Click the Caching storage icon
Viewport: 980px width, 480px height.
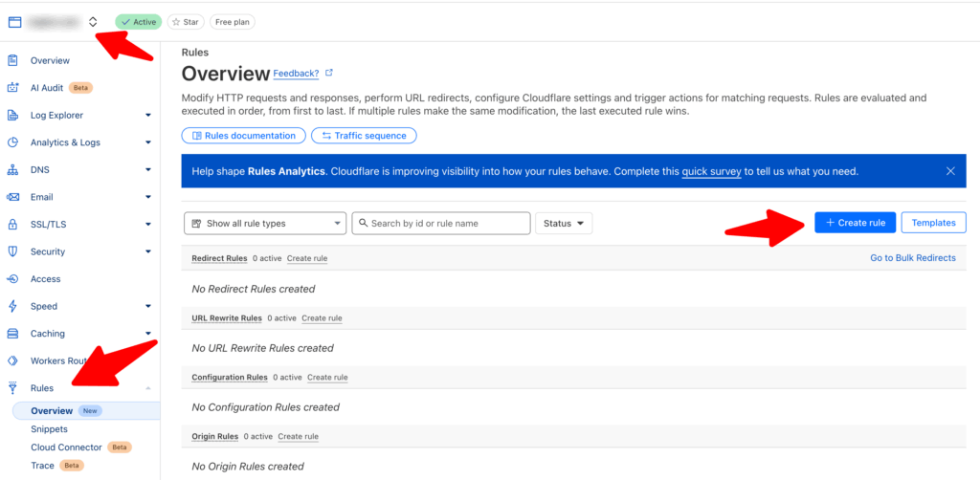[11, 334]
